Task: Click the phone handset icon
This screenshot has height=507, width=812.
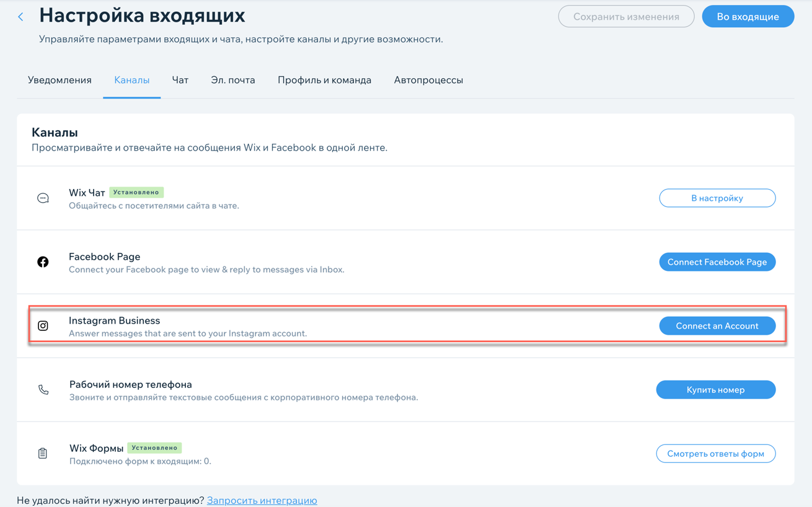Action: point(43,390)
